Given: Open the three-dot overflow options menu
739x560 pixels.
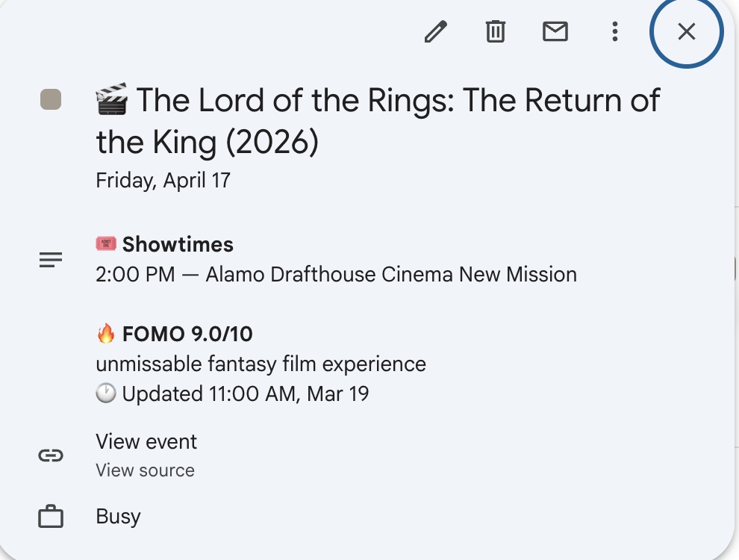Looking at the screenshot, I should pos(614,31).
